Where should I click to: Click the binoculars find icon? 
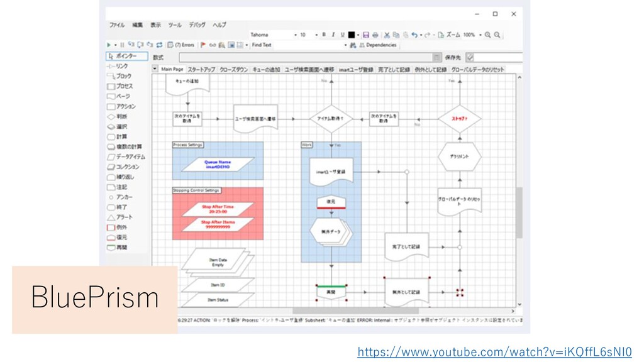[352, 45]
